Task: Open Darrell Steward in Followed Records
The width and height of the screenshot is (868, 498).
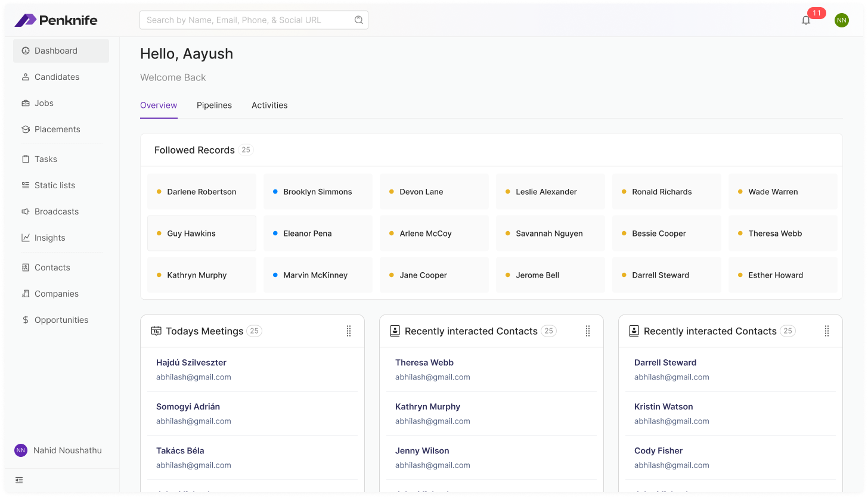Action: (666, 275)
